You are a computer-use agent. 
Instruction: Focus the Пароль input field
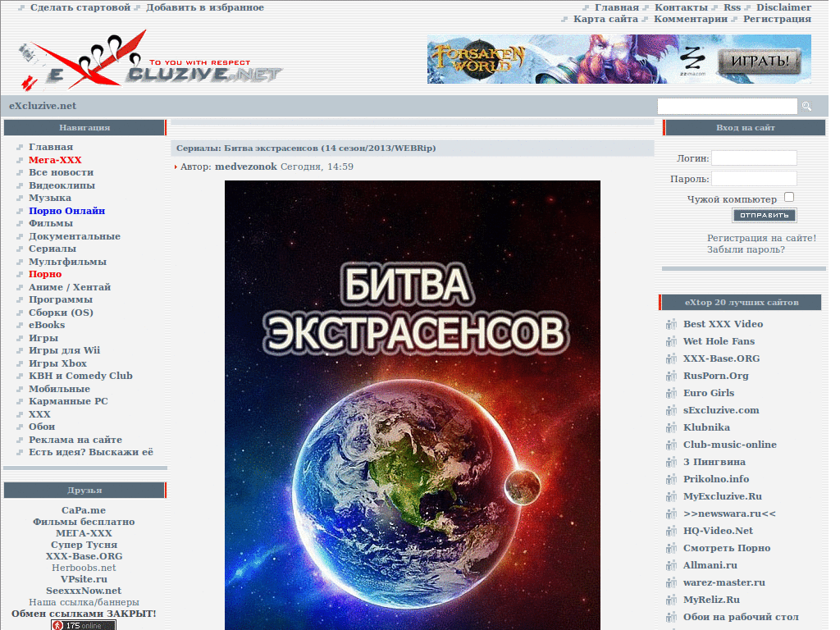(754, 178)
